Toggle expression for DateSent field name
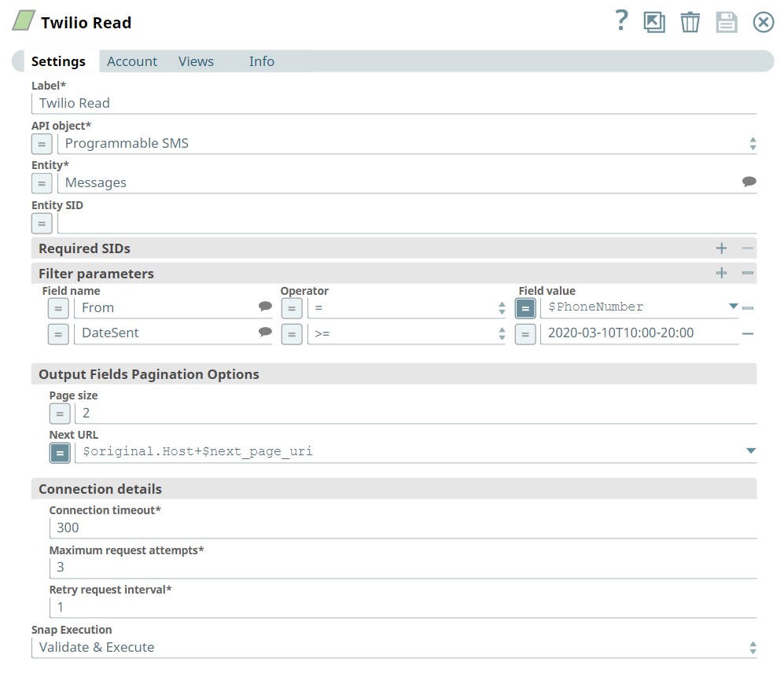This screenshot has height=684, width=784. pos(58,334)
